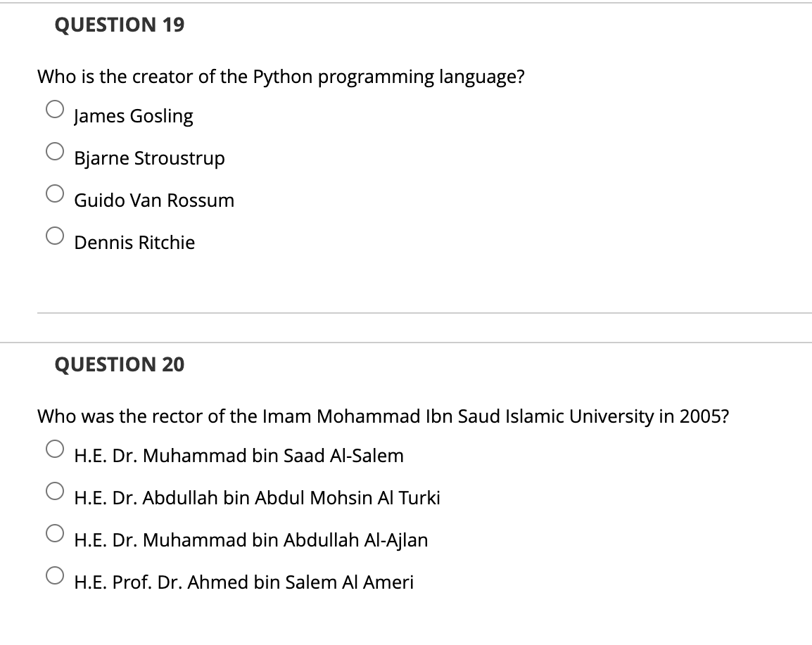Pick the Dennis Ritchie radio button

coord(56,236)
